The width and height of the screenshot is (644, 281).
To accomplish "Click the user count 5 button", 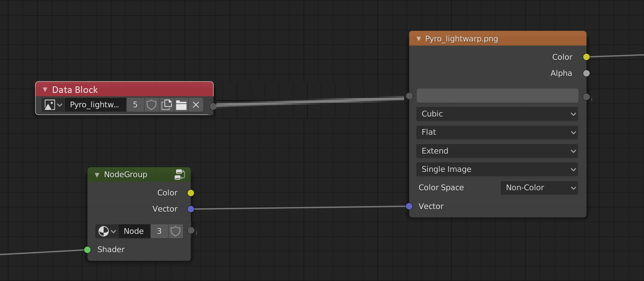I will tap(135, 105).
